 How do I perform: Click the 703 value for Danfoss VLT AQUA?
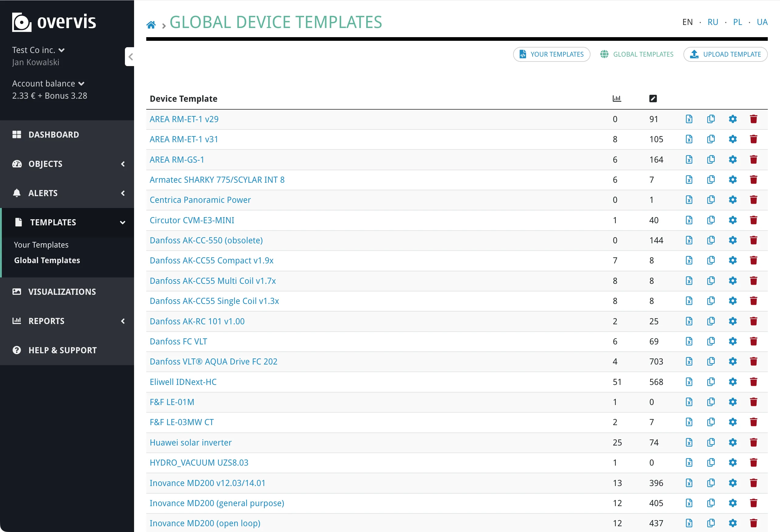point(656,361)
